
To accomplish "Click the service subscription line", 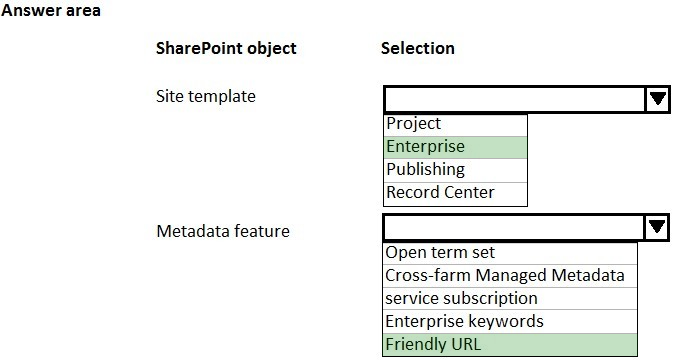I will (510, 298).
